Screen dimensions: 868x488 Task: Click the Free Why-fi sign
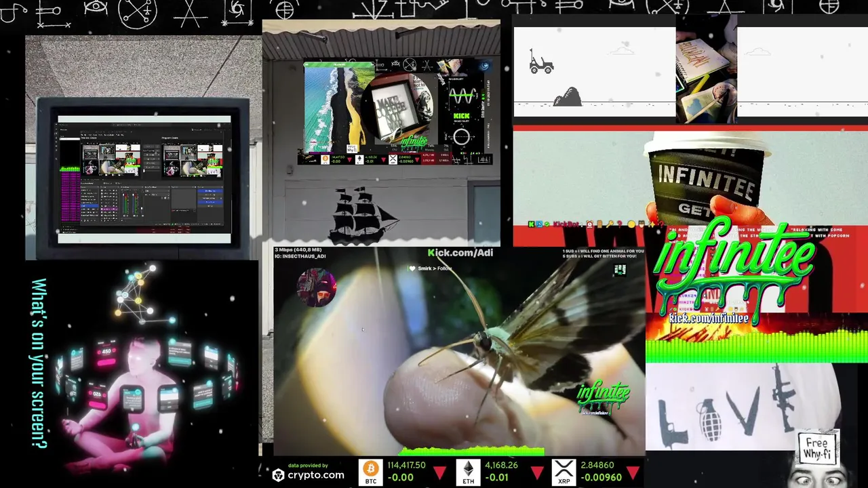pos(817,449)
